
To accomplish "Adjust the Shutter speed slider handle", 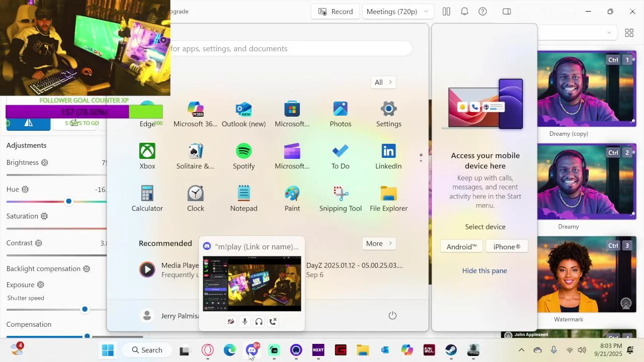I will pyautogui.click(x=85, y=309).
